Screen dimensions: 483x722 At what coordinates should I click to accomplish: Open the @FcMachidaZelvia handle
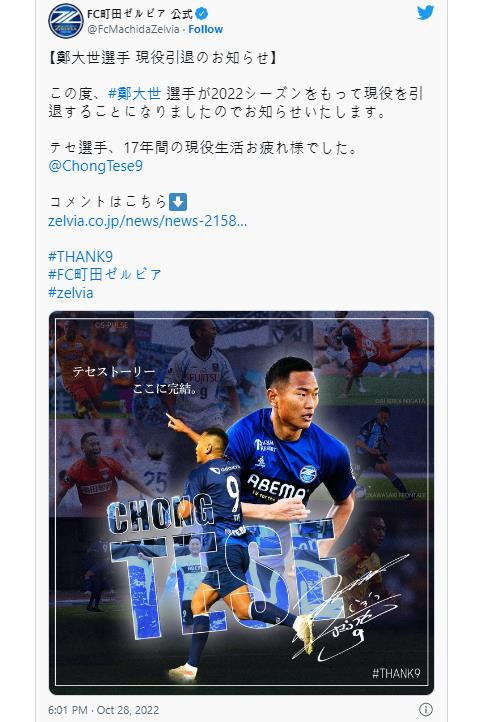coord(133,29)
